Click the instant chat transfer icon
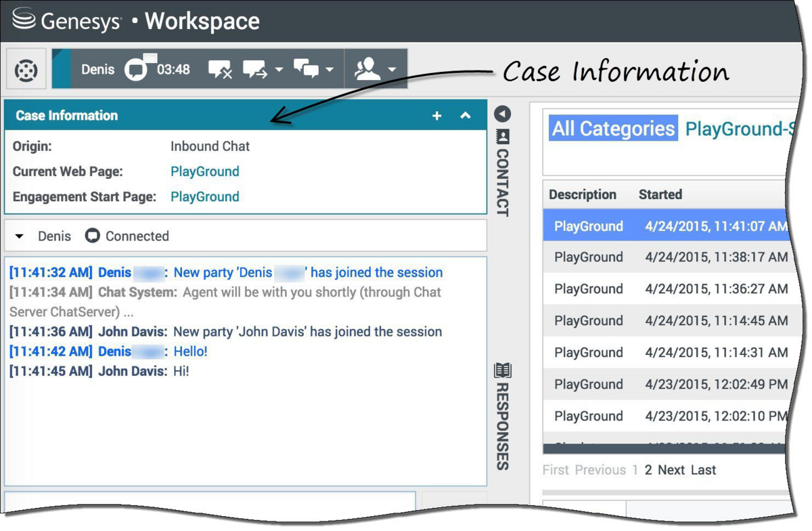 255,69
